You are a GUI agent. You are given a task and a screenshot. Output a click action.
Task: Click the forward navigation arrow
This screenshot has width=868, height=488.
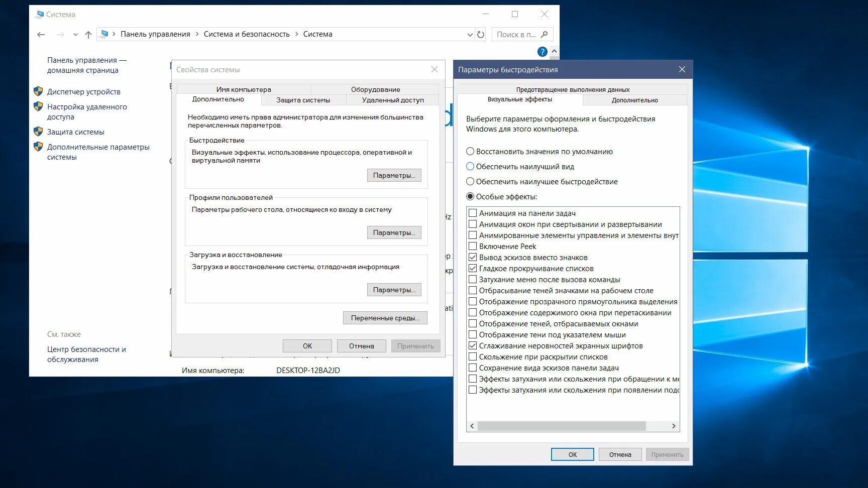(60, 34)
